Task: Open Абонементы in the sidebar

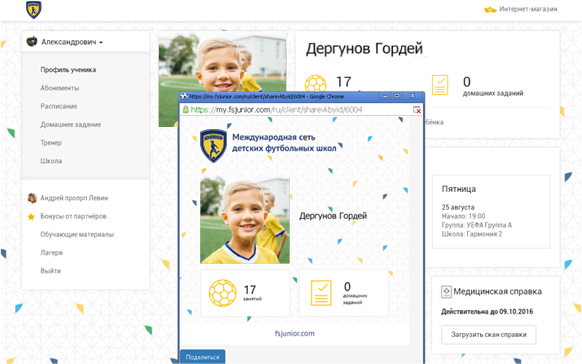Action: coord(60,88)
